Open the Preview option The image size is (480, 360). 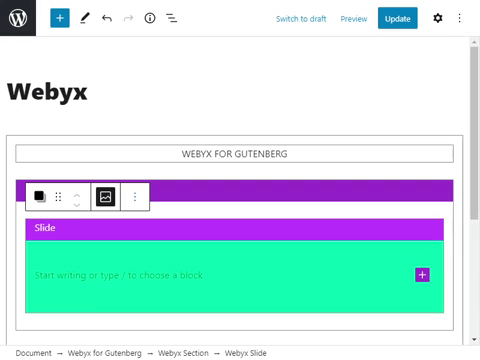tap(354, 19)
